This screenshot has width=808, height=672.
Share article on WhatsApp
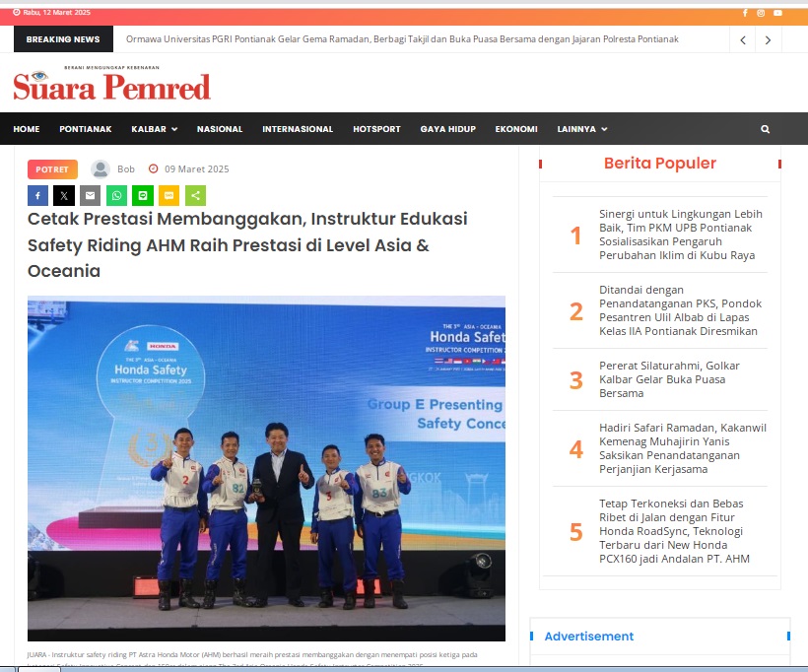coord(116,195)
